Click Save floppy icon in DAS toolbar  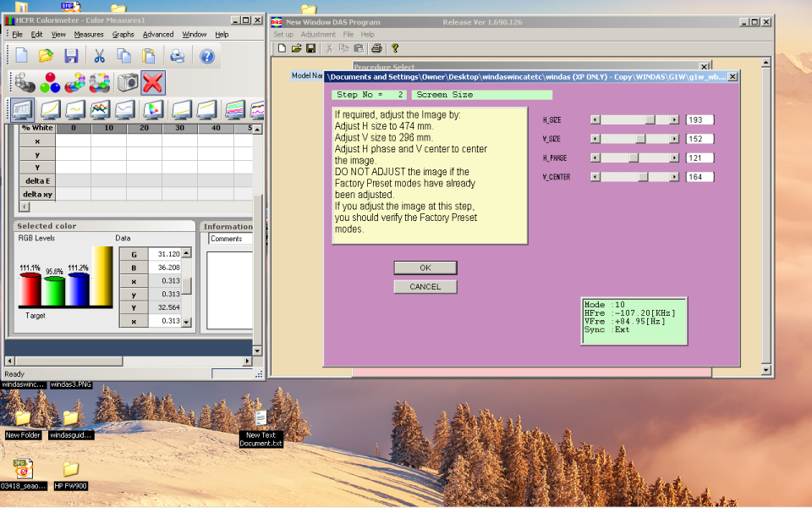310,48
